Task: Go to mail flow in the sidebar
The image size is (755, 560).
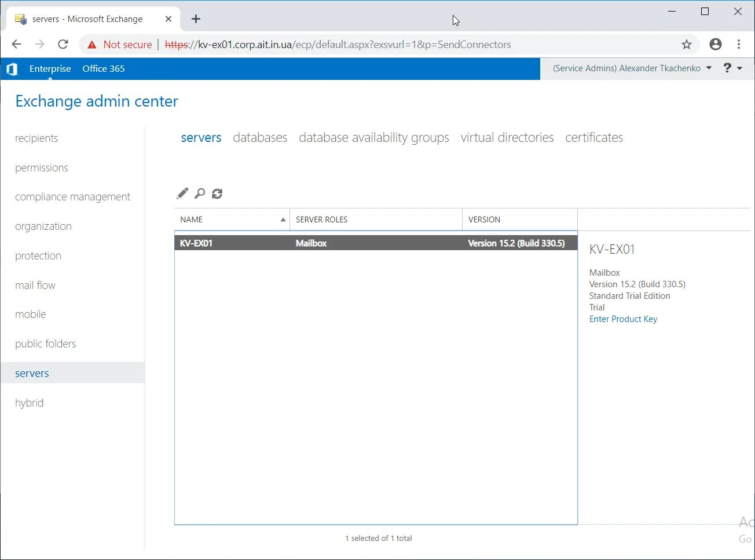Action: point(35,286)
